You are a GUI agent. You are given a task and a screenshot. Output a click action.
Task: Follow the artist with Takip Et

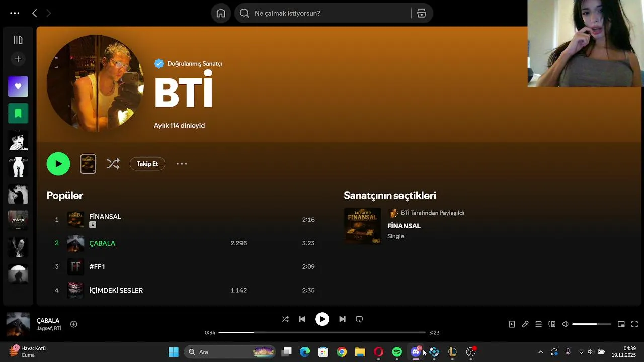pyautogui.click(x=147, y=164)
